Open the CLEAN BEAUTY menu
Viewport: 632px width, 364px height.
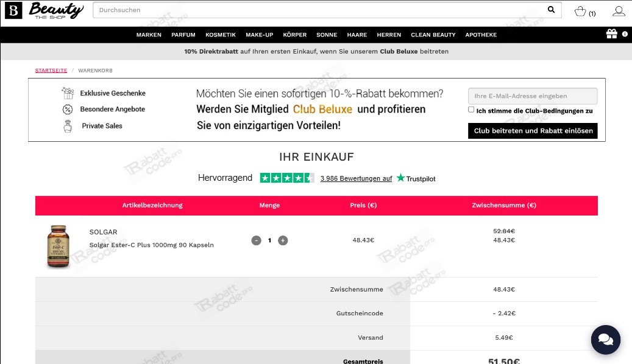tap(433, 35)
